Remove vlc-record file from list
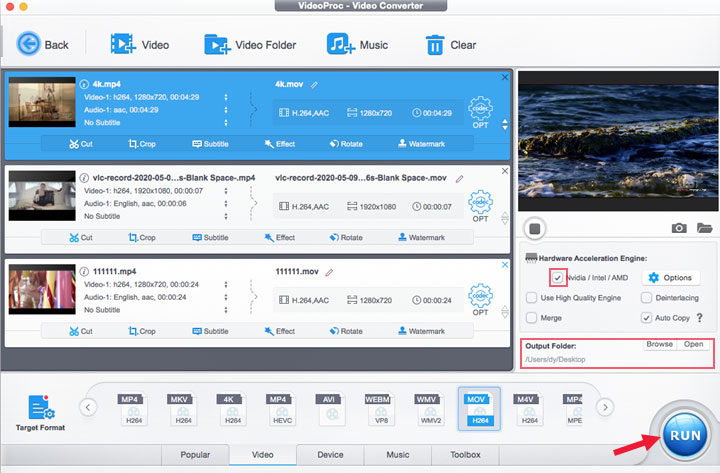This screenshot has height=473, width=720. (x=505, y=171)
